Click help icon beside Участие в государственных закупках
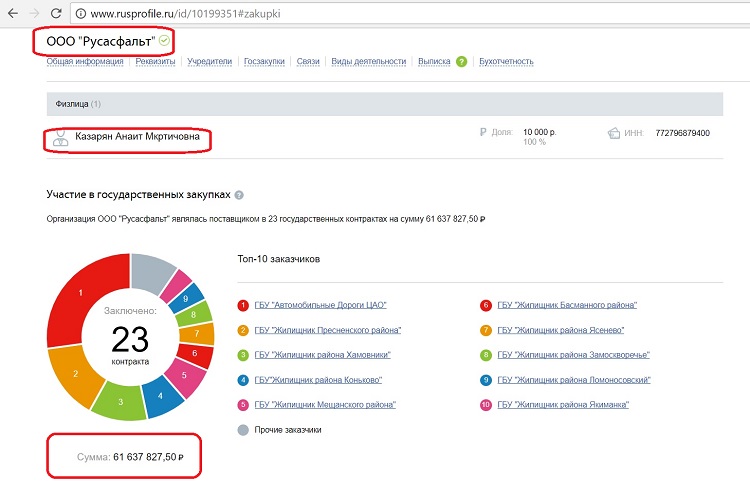The width and height of the screenshot is (750, 485). [239, 195]
